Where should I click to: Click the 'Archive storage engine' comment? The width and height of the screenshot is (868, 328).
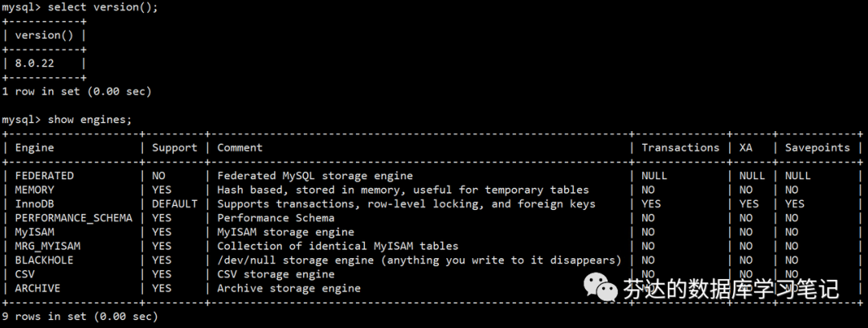pyautogui.click(x=289, y=288)
